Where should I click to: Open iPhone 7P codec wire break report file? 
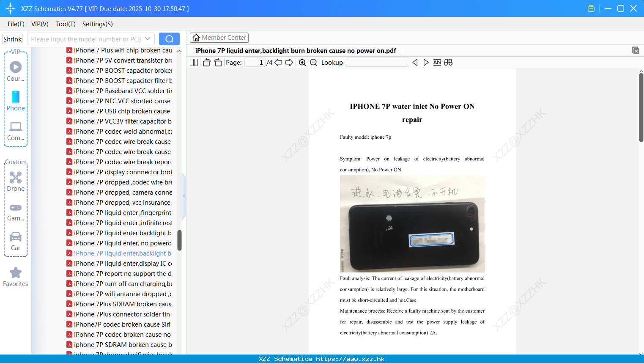119,162
